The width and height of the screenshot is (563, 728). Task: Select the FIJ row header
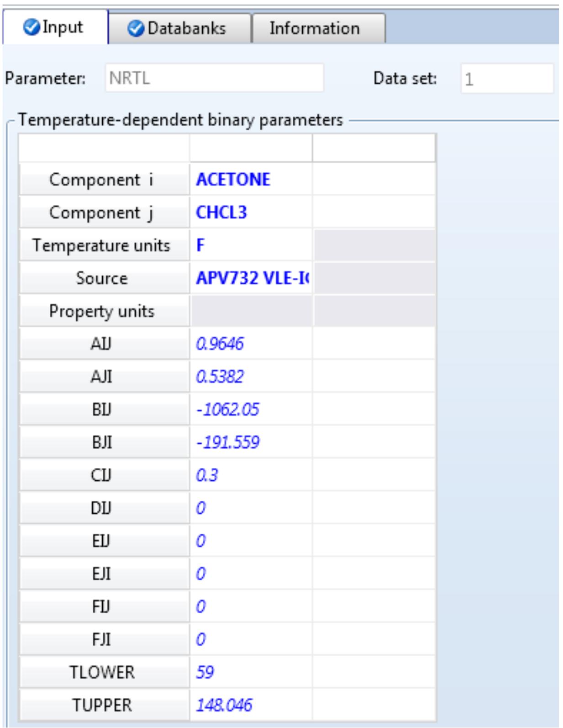[104, 606]
